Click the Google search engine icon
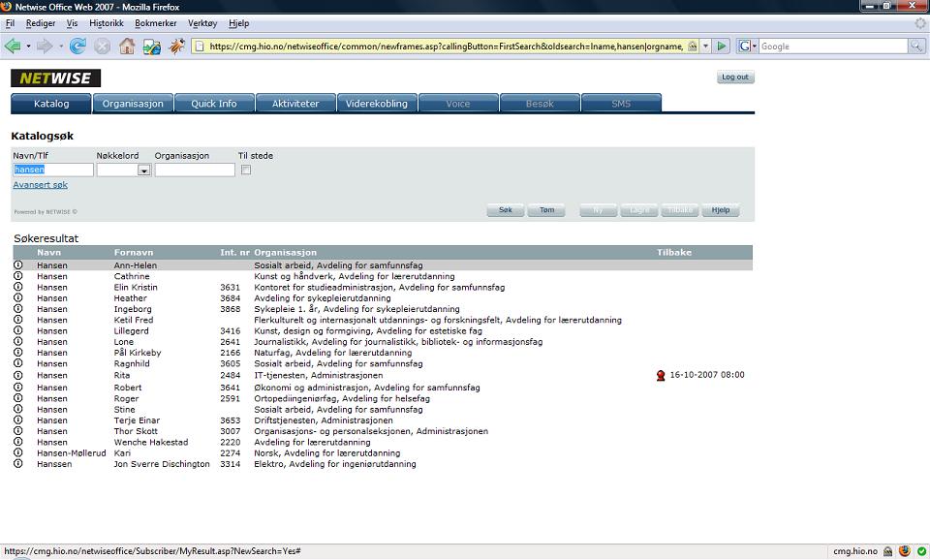 click(744, 46)
